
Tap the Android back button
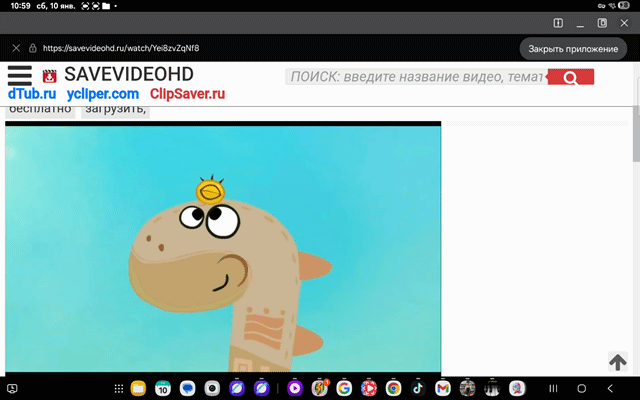[610, 388]
